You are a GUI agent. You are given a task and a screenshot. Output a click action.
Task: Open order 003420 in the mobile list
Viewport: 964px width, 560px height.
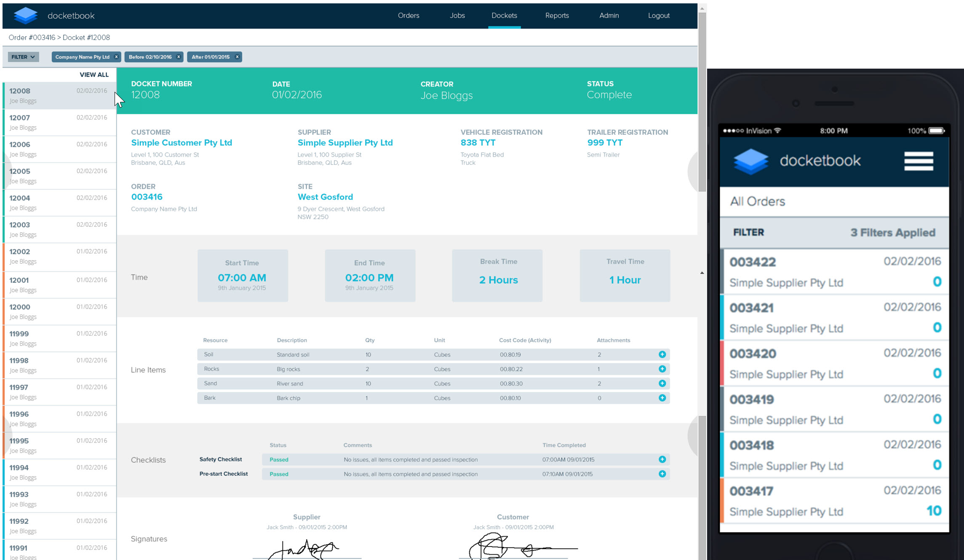pyautogui.click(x=834, y=363)
